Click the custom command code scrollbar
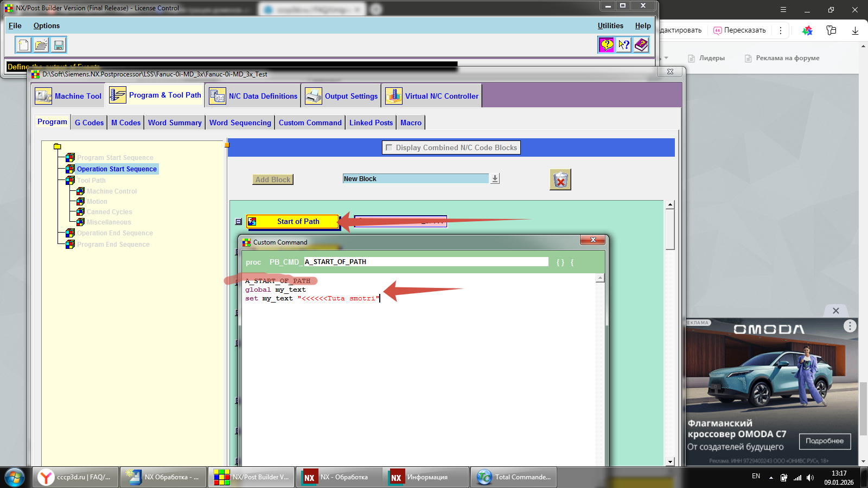868x488 pixels. [600, 369]
